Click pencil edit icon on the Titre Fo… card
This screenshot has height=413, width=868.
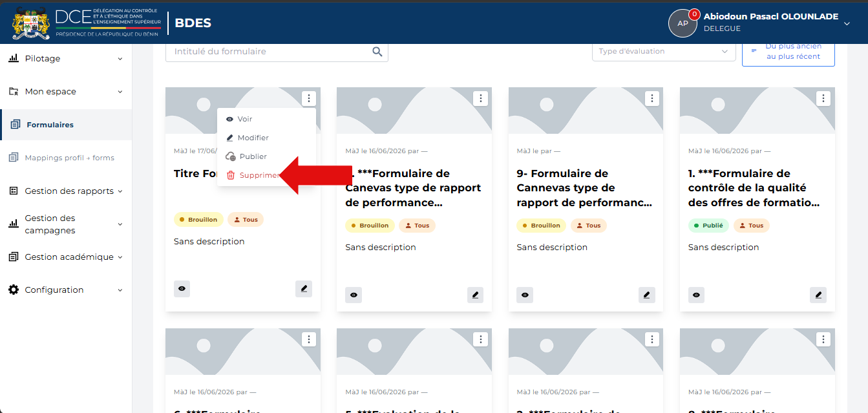pos(304,289)
